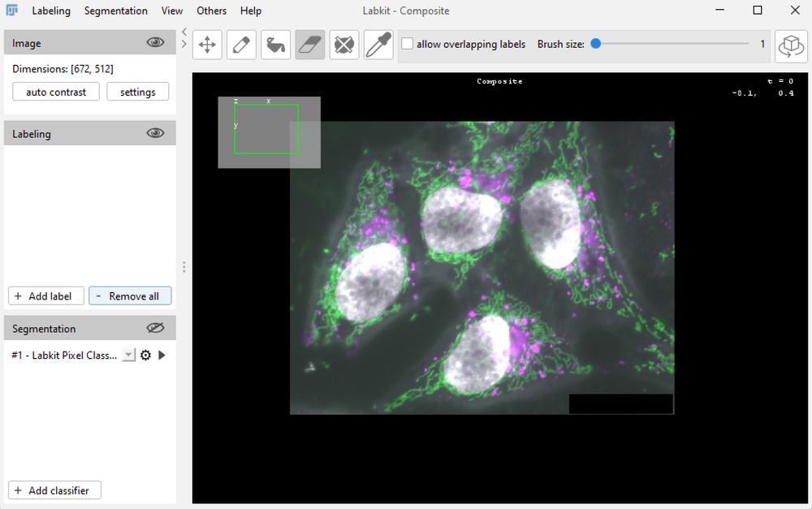Toggle Image visibility eye icon
The height and width of the screenshot is (509, 812).
click(155, 43)
